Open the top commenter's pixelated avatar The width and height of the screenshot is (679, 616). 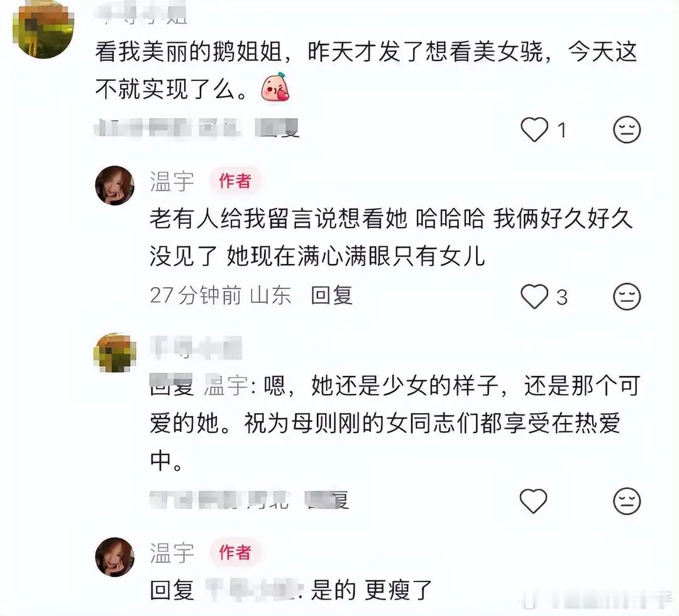coord(43,30)
